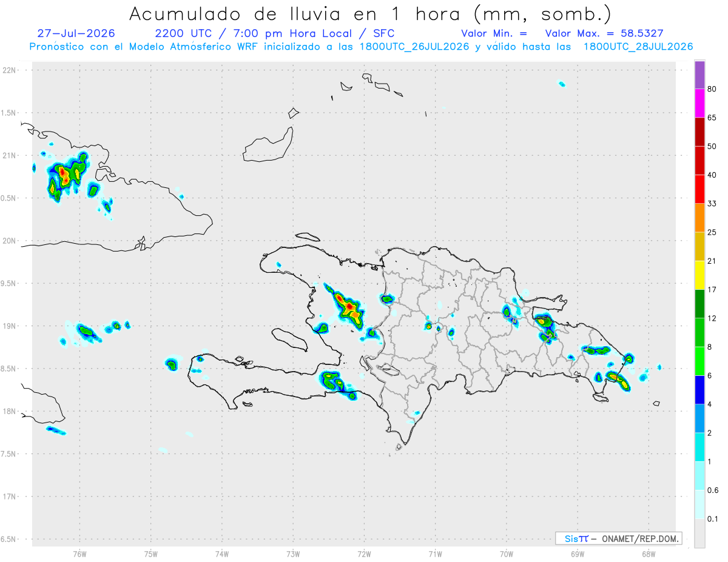
Task: Click the longitude label "76W"
Action: [79, 554]
